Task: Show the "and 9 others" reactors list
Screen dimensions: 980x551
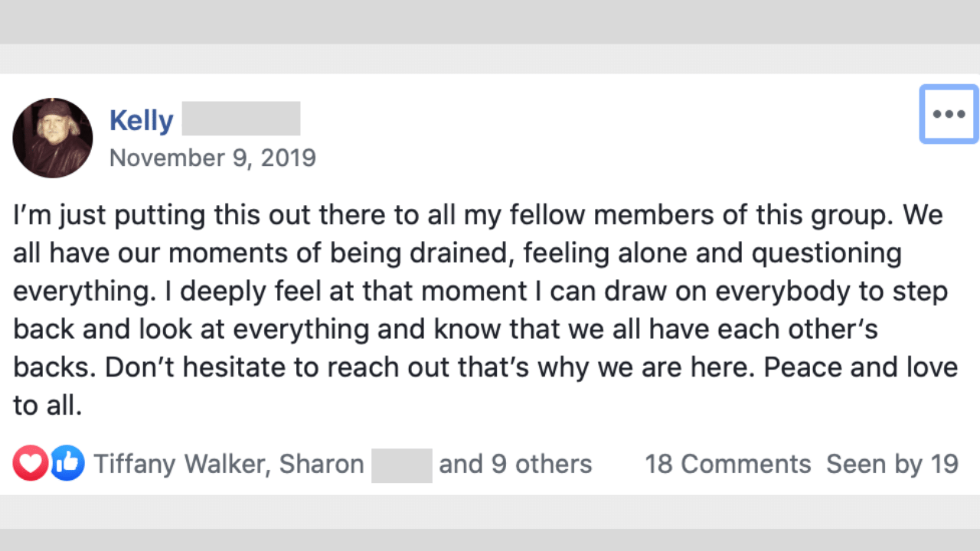Action: pos(515,464)
